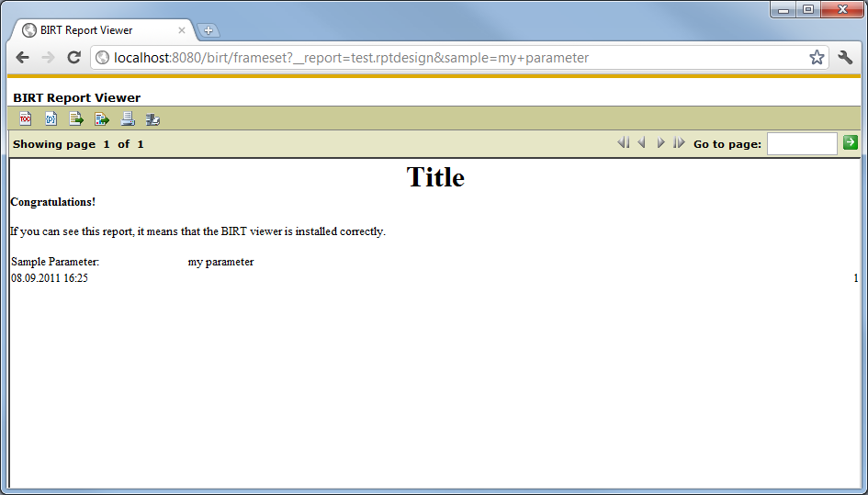The width and height of the screenshot is (868, 495).
Task: Click the print report on server icon
Action: click(x=152, y=118)
